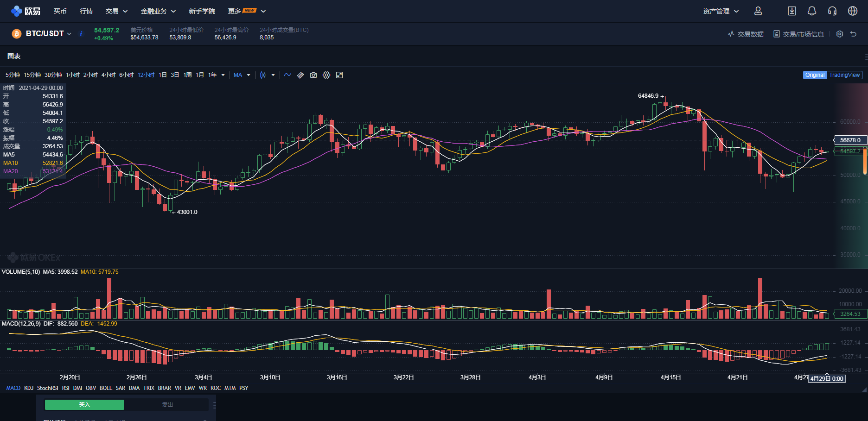
Task: Select the measure/ruler drawing tool
Action: [x=300, y=75]
